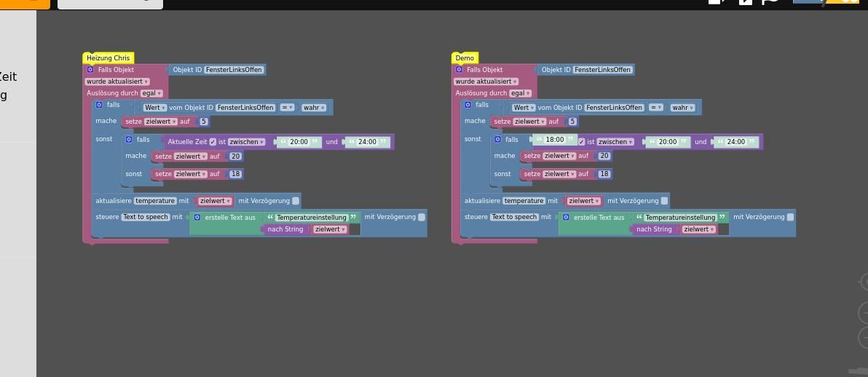
Task: Open gear mutator of first falls block in Heizung Chris
Action: point(99,105)
